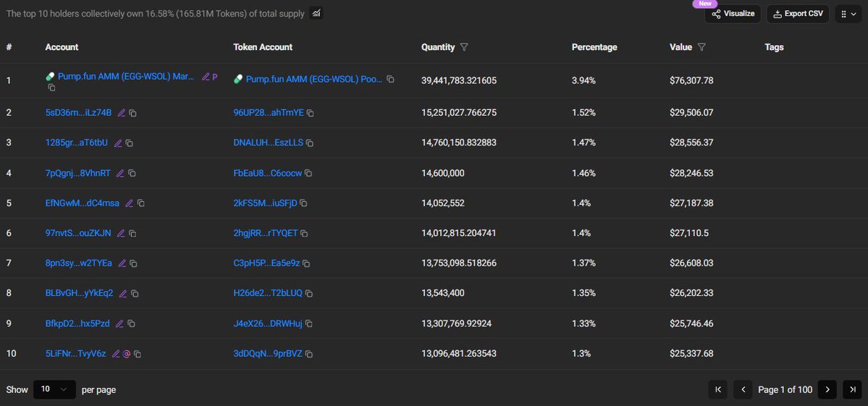
Task: Filter the Value column
Action: (701, 48)
